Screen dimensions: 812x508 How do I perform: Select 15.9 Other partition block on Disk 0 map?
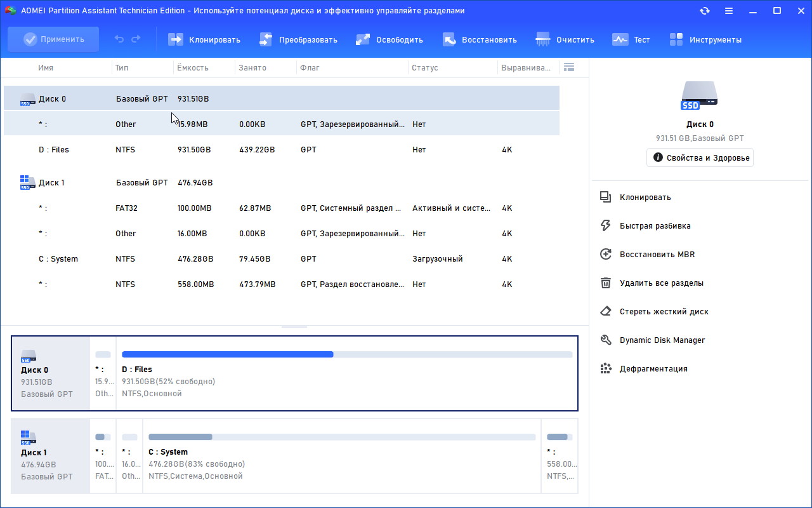click(x=103, y=373)
